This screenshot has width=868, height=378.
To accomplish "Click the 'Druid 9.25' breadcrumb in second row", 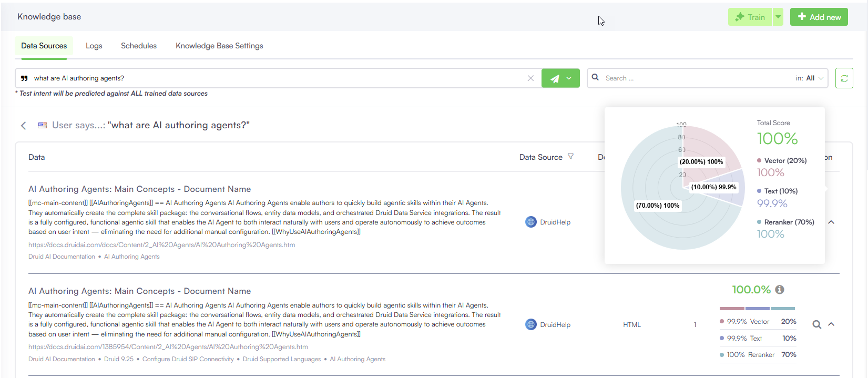I will coord(119,359).
